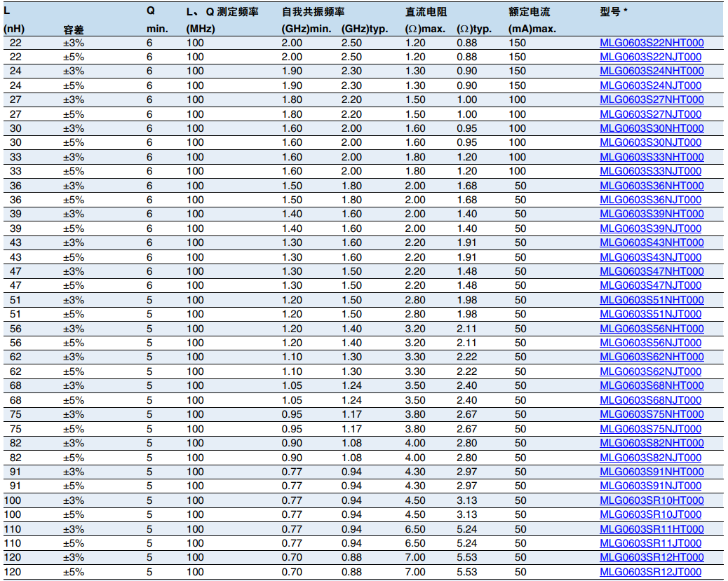Click the 2.67 typ. resistance in the MLG0603S75NHT000 row

[x=466, y=414]
